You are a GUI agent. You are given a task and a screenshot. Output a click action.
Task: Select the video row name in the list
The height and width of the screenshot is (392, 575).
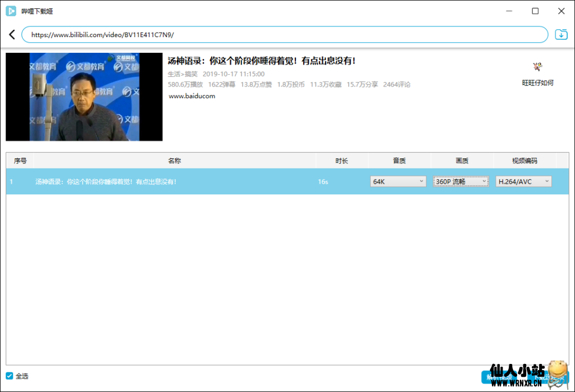coord(106,182)
